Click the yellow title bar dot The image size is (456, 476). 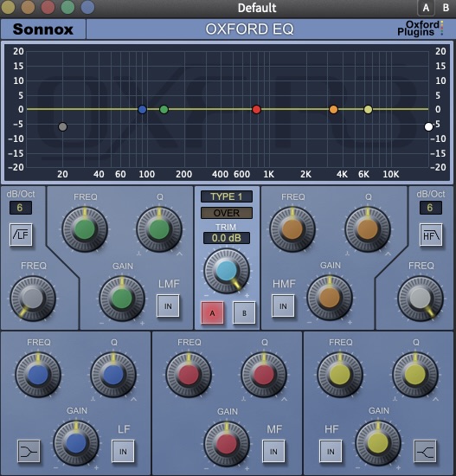coord(8,7)
